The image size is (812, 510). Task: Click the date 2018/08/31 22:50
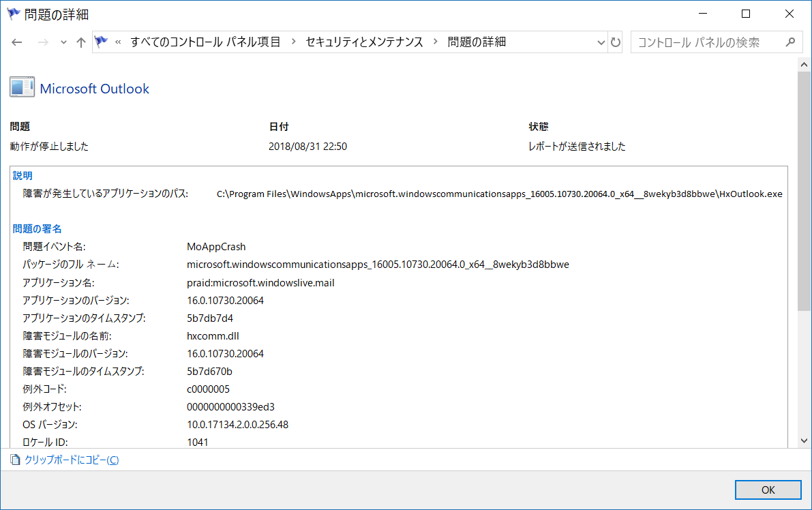tap(307, 147)
